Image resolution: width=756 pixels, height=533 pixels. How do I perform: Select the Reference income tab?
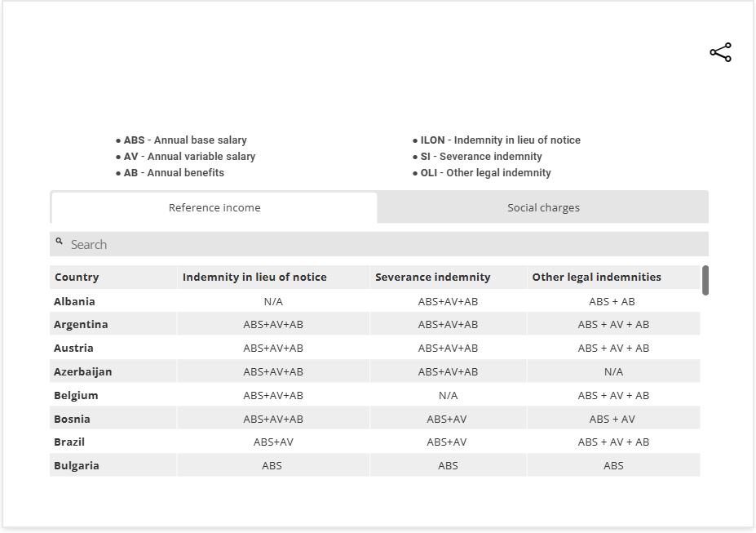click(214, 207)
